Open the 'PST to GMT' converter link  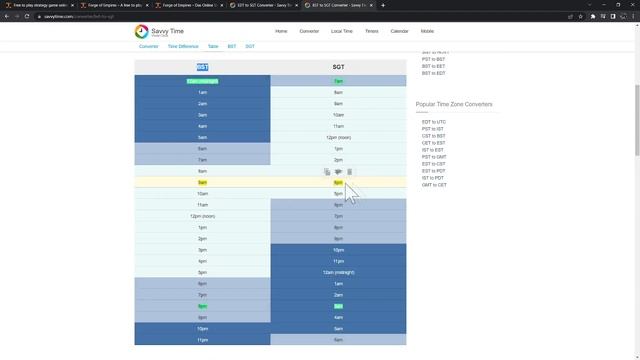click(x=434, y=157)
